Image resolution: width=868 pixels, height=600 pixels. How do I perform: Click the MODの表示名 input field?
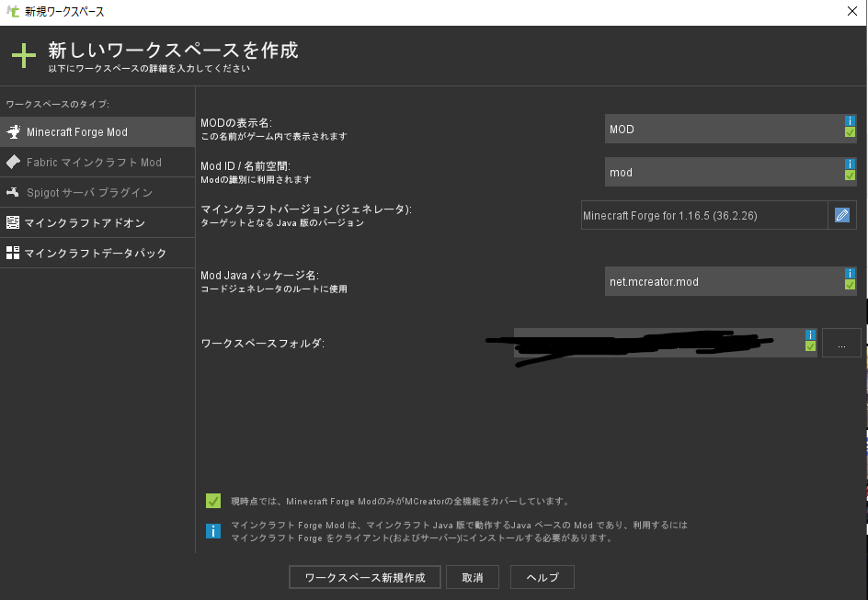pyautogui.click(x=730, y=129)
